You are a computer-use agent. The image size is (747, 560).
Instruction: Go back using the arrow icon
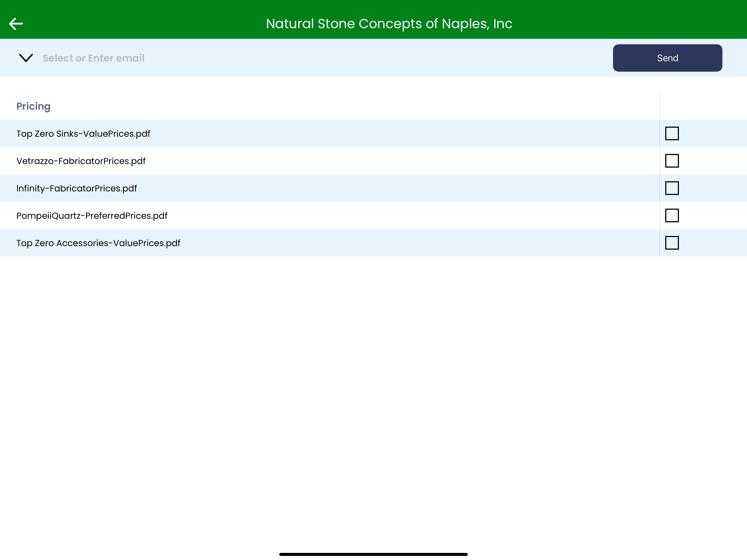[16, 24]
